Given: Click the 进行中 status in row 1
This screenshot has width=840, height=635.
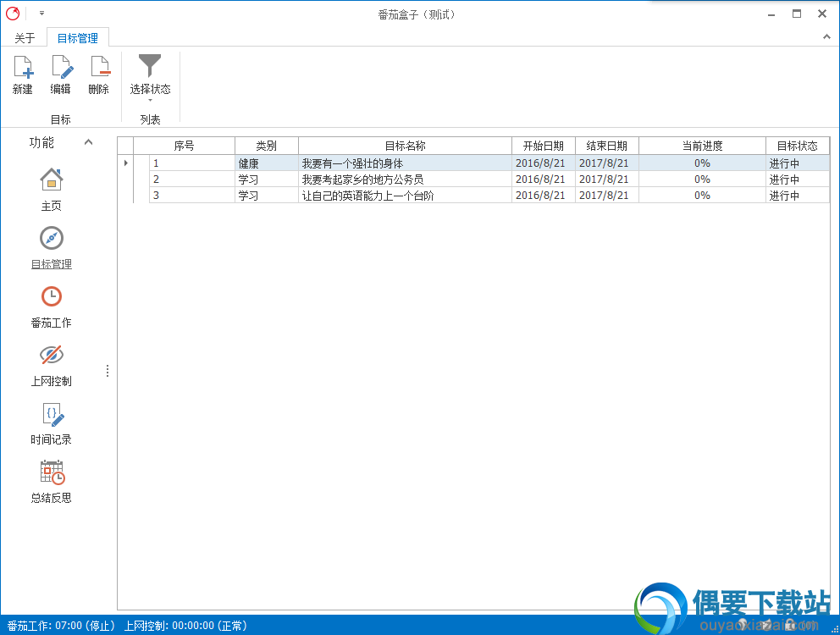Looking at the screenshot, I should [798, 163].
